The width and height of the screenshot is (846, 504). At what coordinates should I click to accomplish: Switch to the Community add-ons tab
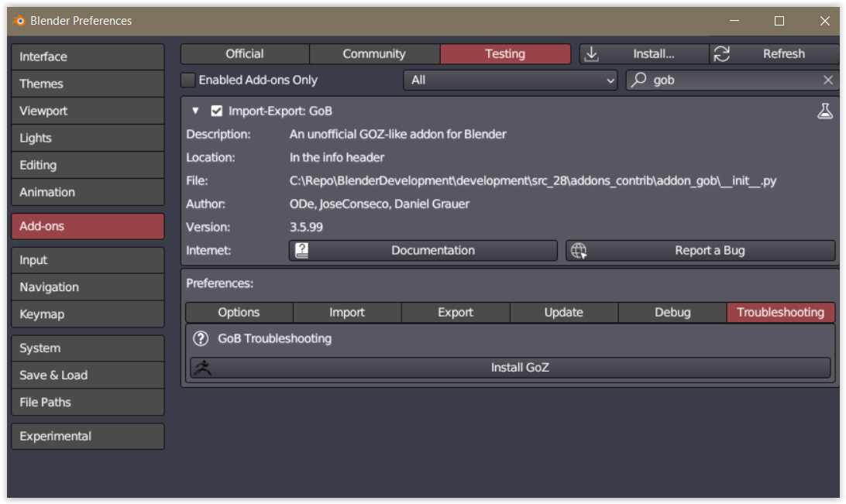pyautogui.click(x=374, y=53)
